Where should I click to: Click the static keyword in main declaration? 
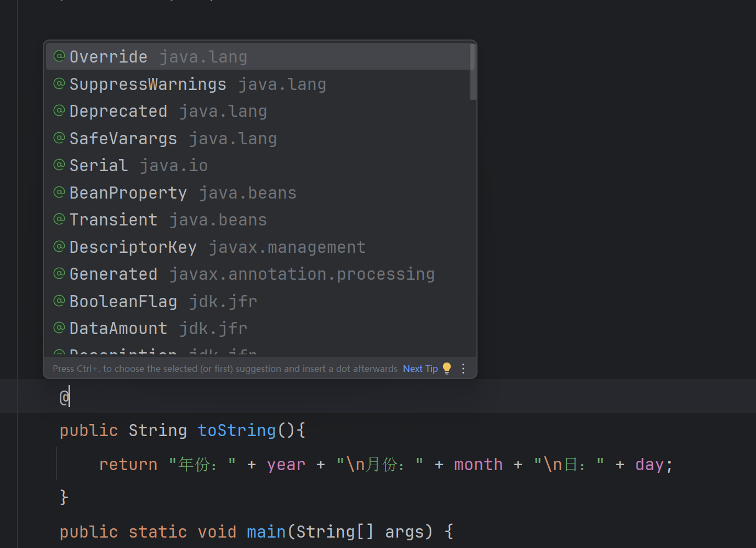point(158,532)
